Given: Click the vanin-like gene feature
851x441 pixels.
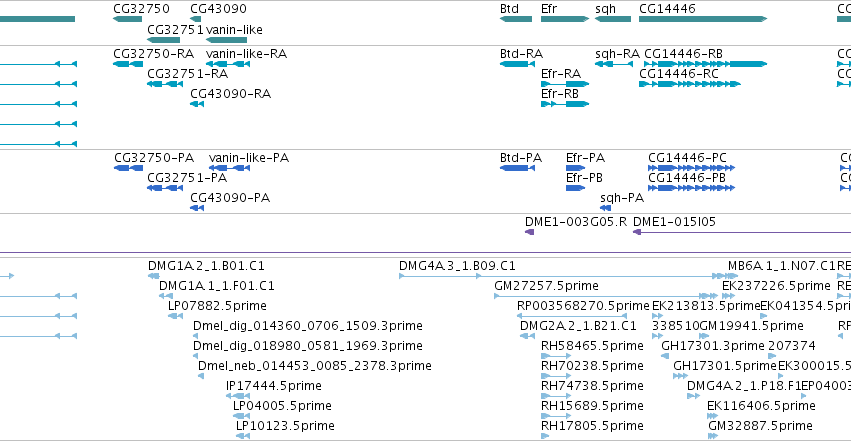Looking at the screenshot, I should point(226,40).
